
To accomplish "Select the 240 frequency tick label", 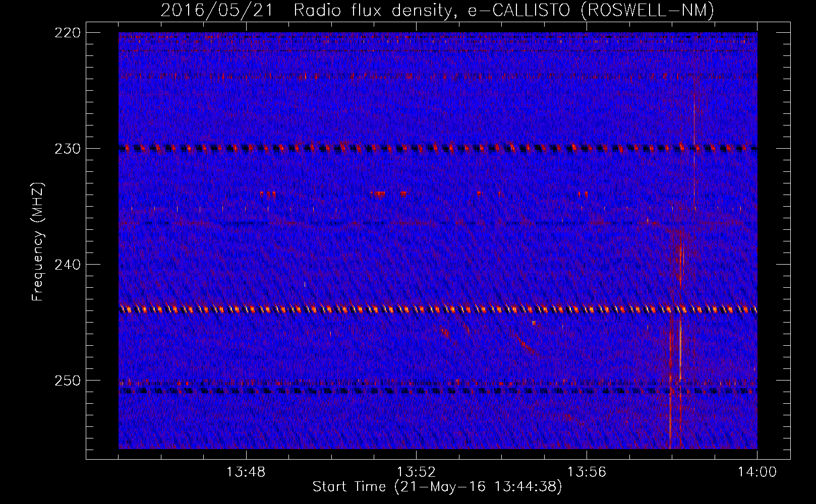I will click(67, 265).
